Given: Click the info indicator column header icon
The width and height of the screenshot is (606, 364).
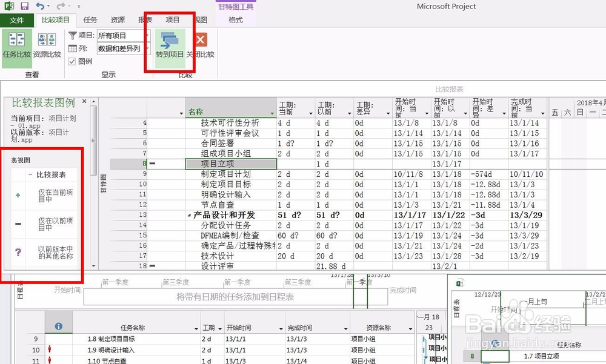Looking at the screenshot, I should (x=58, y=326).
